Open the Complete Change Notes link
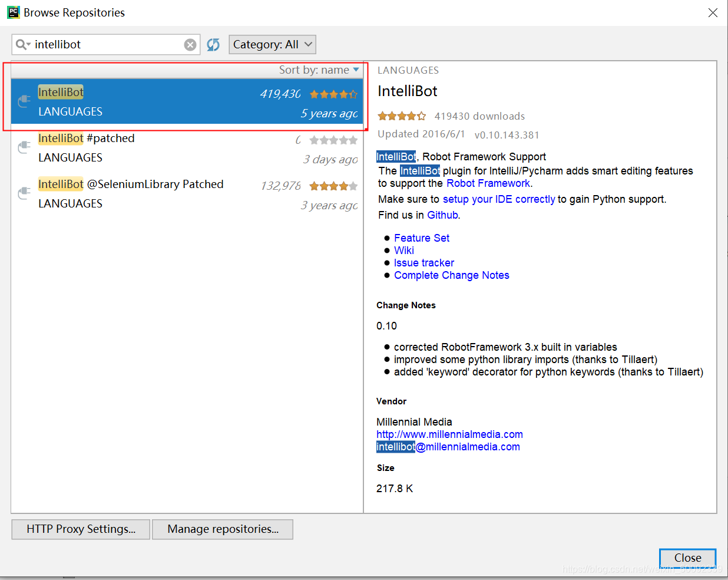The width and height of the screenshot is (728, 580). point(452,275)
